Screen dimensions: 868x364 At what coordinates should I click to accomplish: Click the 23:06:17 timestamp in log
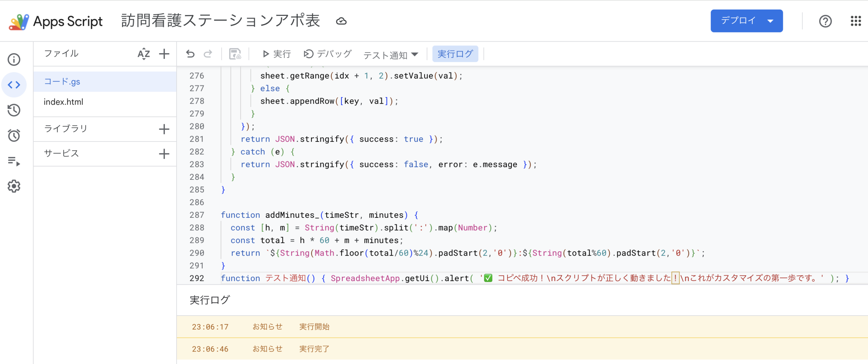210,327
